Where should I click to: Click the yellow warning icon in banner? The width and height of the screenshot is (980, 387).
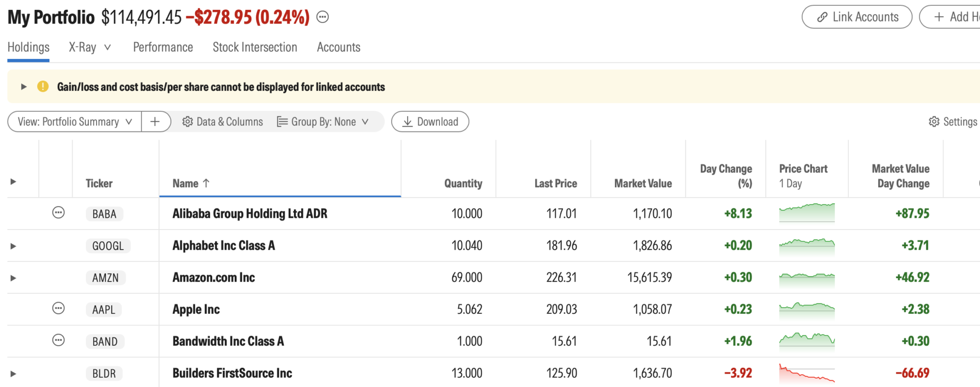coord(43,86)
